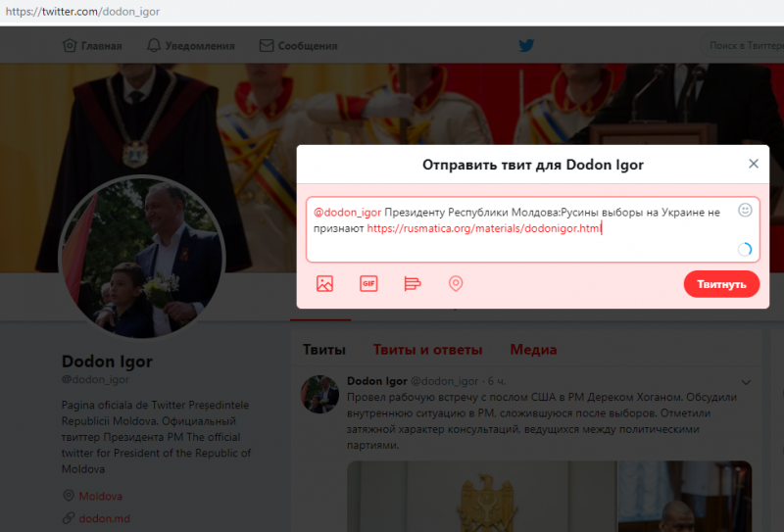Open Уведомления notifications
784x532 pixels.
pyautogui.click(x=190, y=46)
